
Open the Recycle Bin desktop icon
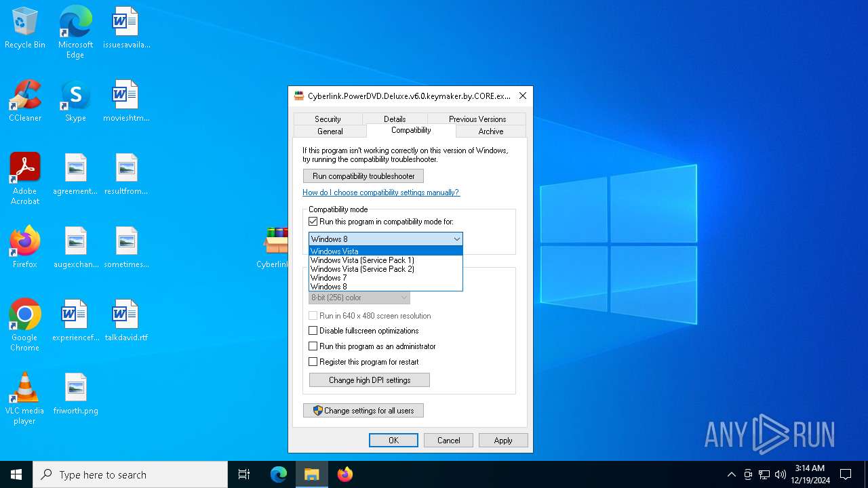click(x=25, y=28)
